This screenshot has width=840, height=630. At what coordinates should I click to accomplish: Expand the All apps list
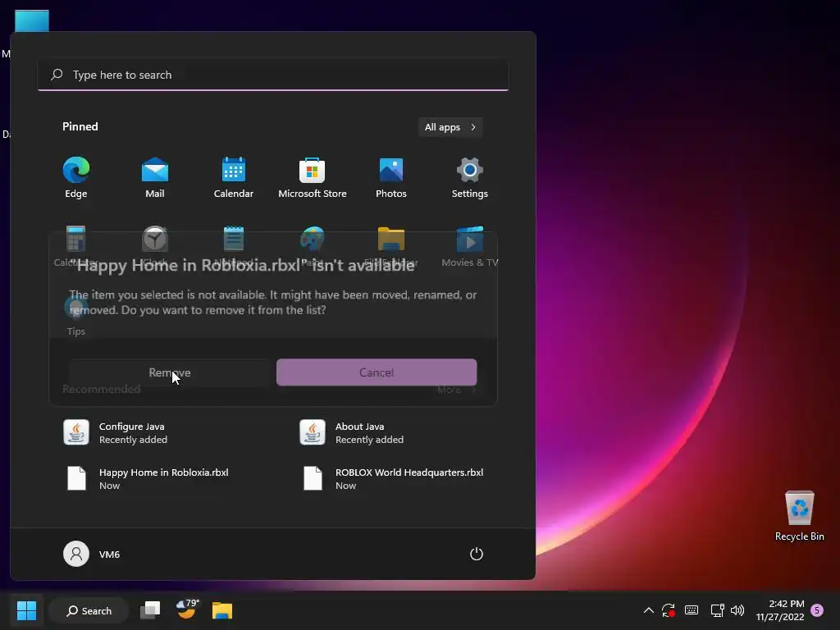[450, 127]
